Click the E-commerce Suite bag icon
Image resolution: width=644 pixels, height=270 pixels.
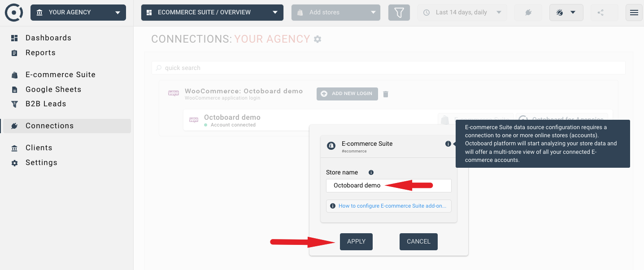click(x=14, y=75)
